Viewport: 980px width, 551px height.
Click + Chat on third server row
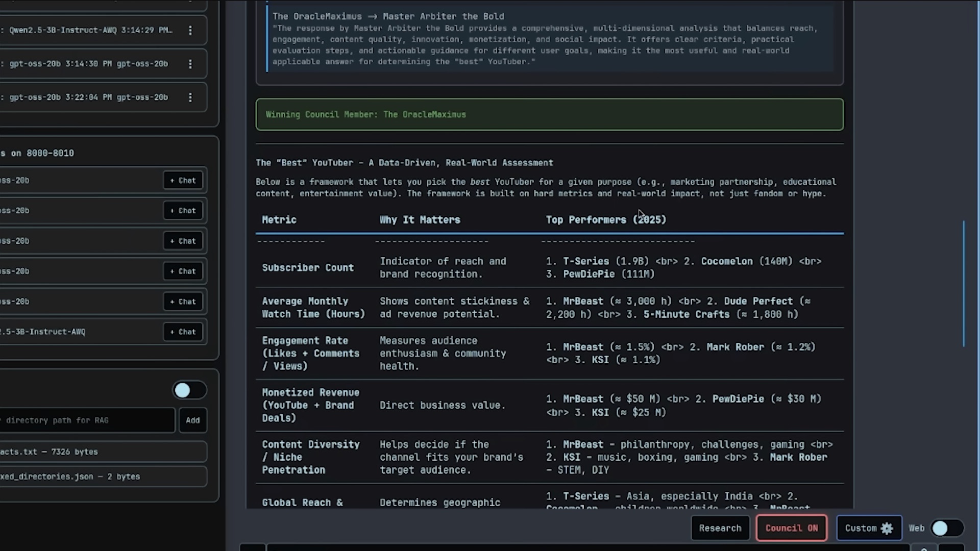[183, 241]
